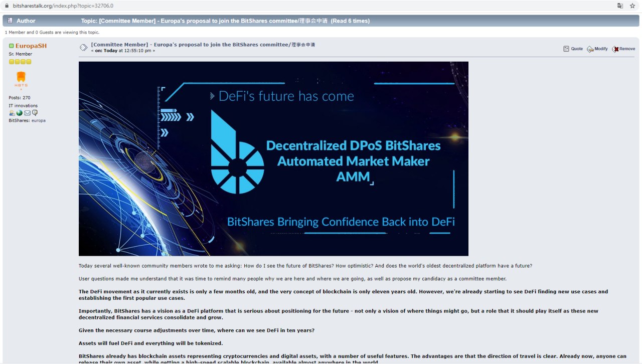
Task: Remove this post
Action: 623,49
